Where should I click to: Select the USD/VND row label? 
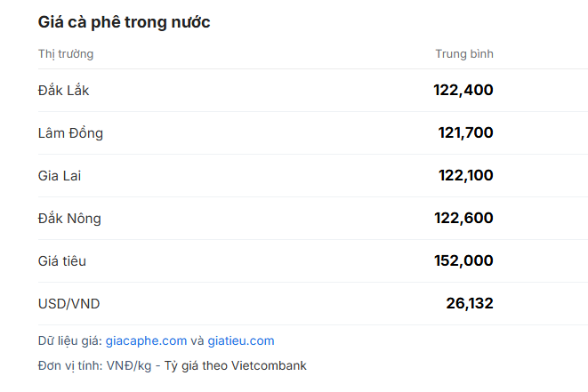tap(69, 304)
